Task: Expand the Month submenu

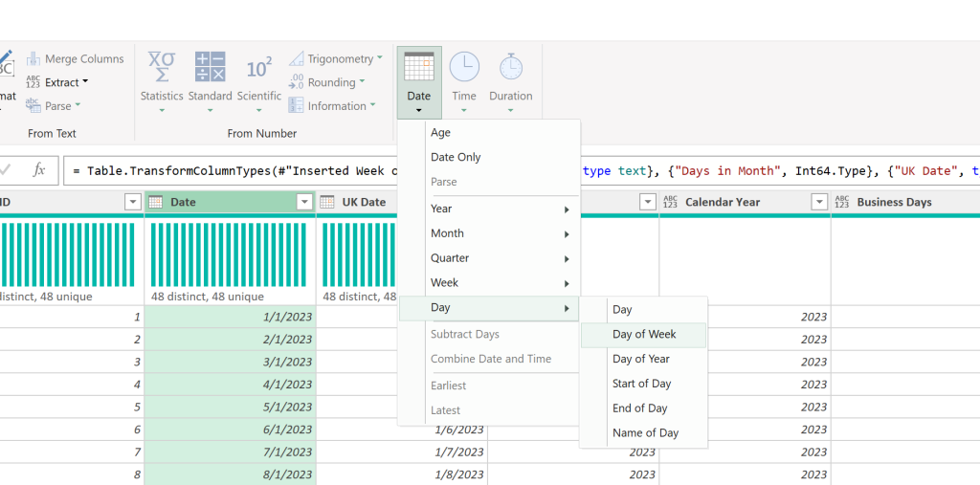Action: [x=489, y=233]
